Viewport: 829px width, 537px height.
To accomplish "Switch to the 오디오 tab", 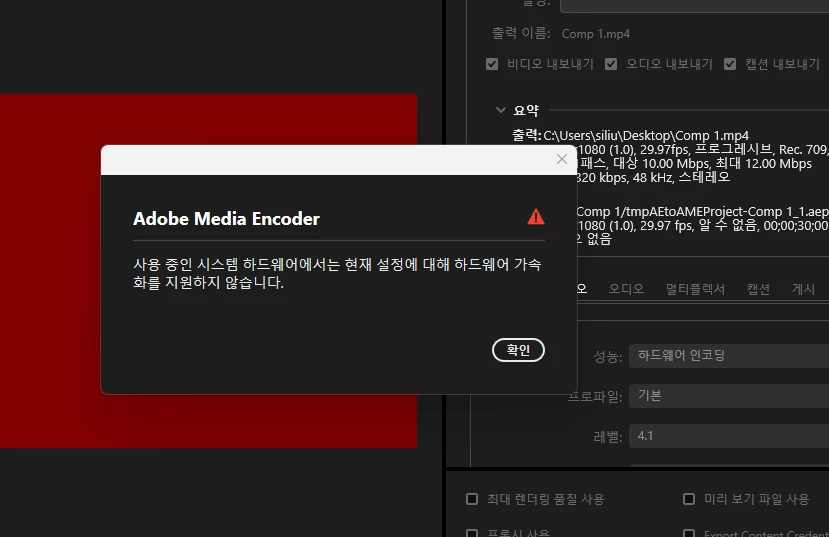I will click(x=626, y=289).
